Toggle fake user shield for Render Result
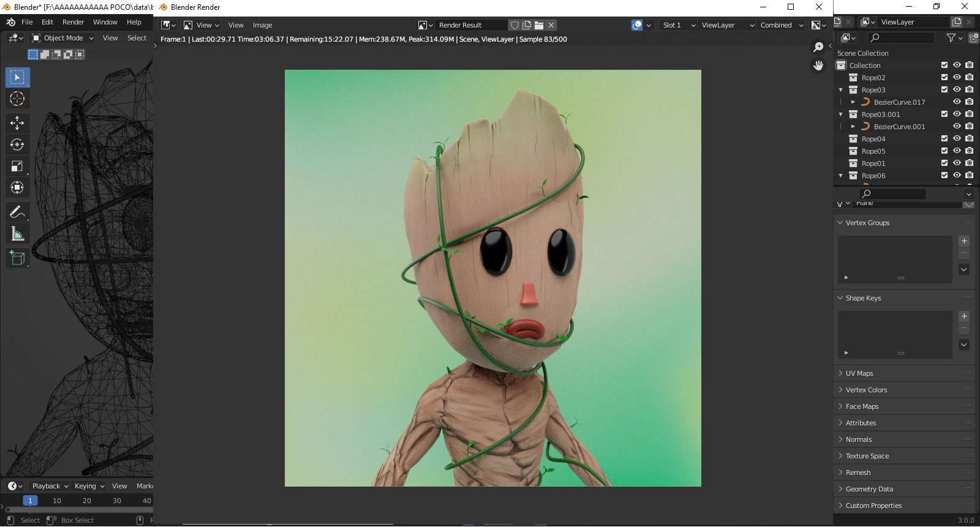The height and width of the screenshot is (527, 980). pos(515,25)
